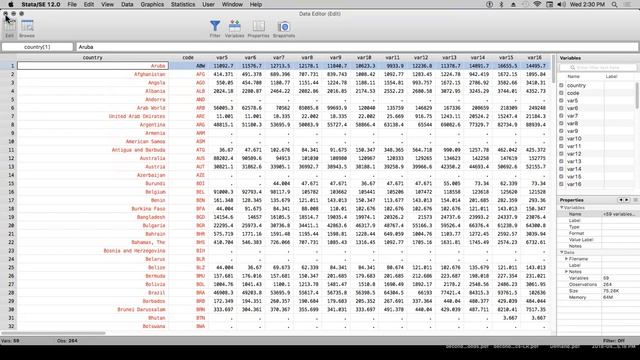Click the Observations property row
Viewport: 640px width, 360px height.
click(599, 284)
